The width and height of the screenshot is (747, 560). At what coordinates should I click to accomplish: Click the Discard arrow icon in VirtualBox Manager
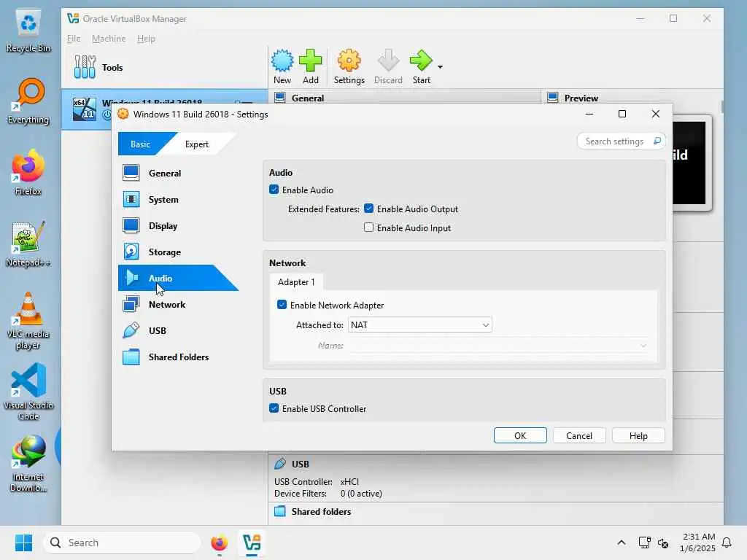pyautogui.click(x=388, y=61)
